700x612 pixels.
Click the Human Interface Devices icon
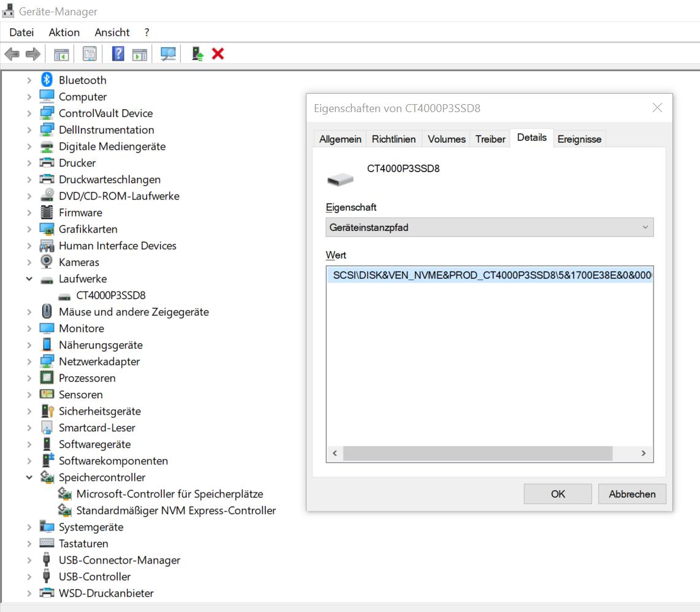(x=47, y=245)
